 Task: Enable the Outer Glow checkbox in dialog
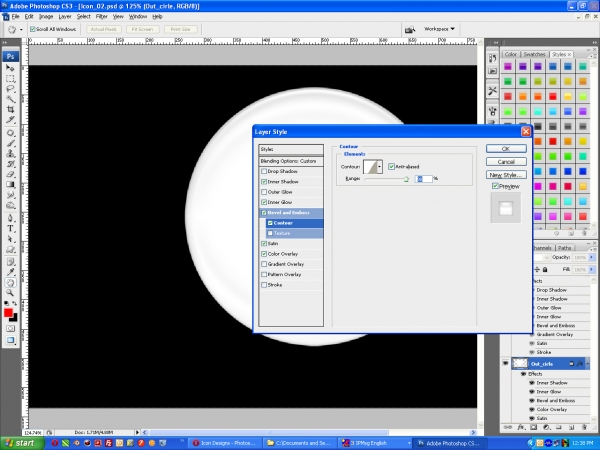point(264,192)
